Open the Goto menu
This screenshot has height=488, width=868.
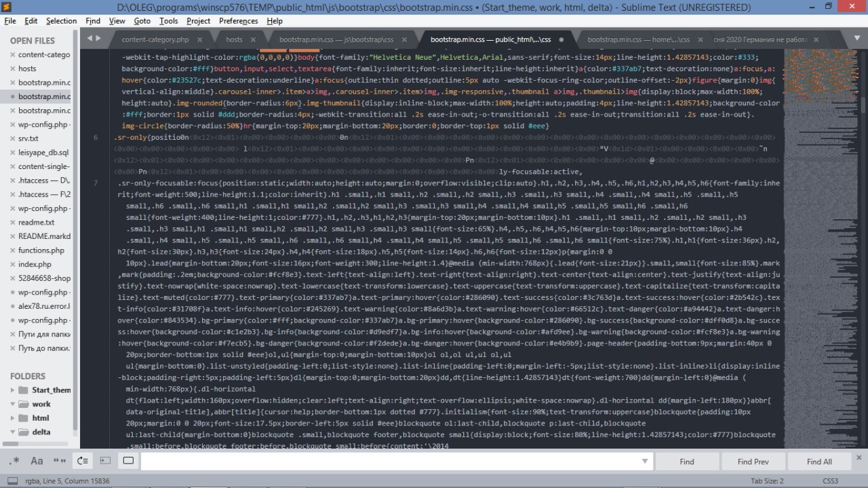point(142,21)
